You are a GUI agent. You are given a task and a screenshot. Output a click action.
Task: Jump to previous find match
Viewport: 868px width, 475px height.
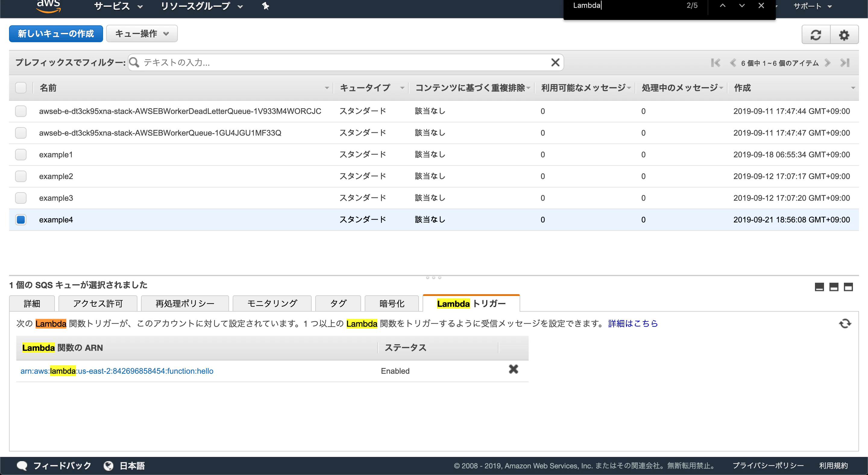[722, 6]
